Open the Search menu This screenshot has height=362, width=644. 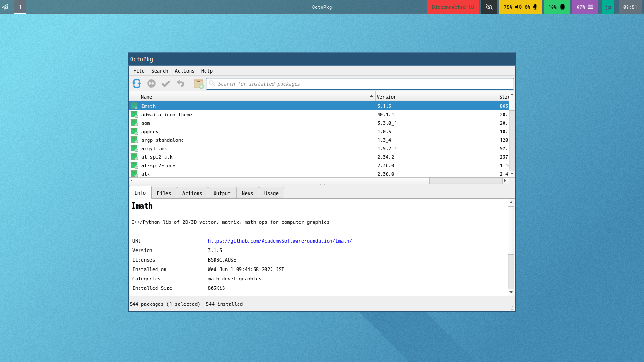(160, 71)
